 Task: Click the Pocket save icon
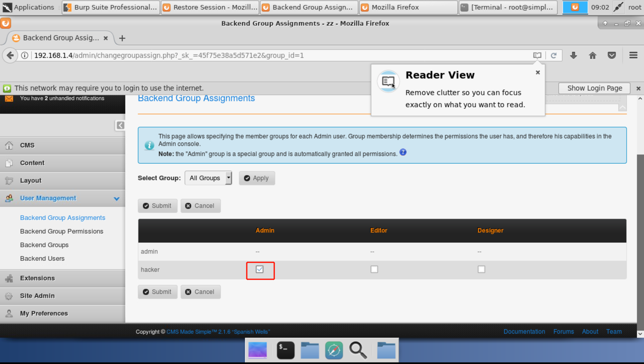point(612,55)
